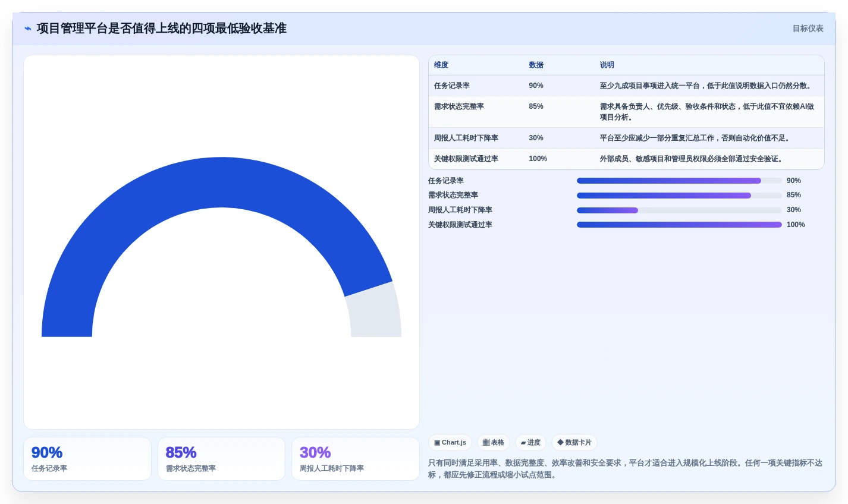The image size is (848, 504).
Task: Click the 关键权限测试通过率 cell in the table
Action: [x=466, y=159]
